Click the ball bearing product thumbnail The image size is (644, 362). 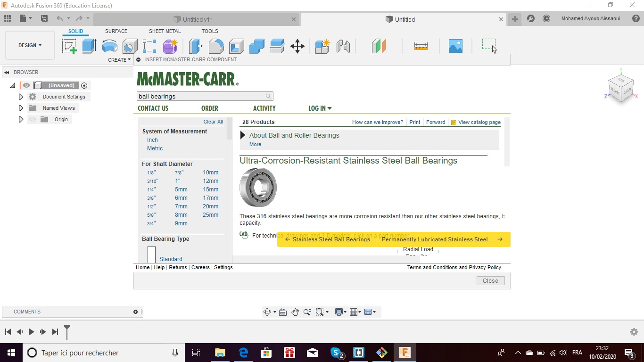pyautogui.click(x=258, y=188)
